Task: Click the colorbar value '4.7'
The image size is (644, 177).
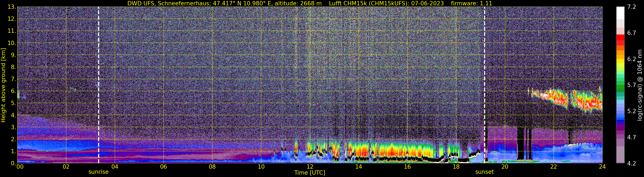Action: [x=632, y=137]
